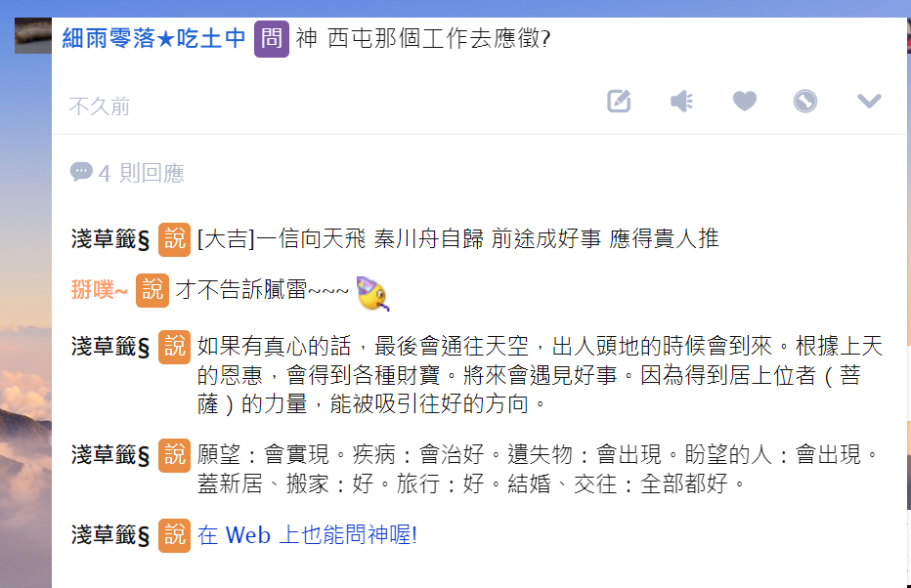Image resolution: width=911 pixels, height=588 pixels.
Task: Expand the plurk options chevron menu
Action: coord(869,101)
